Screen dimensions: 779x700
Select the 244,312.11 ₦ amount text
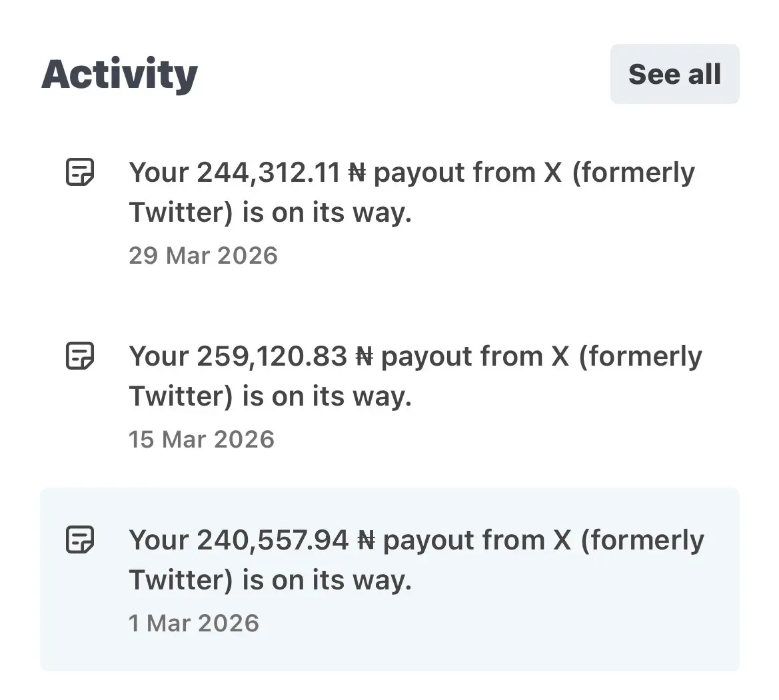(x=281, y=173)
